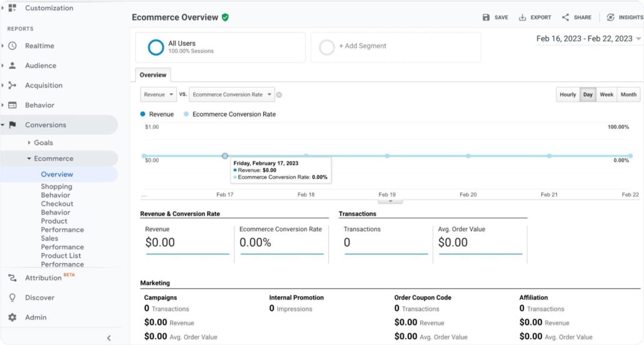The width and height of the screenshot is (644, 345).
Task: Click the Save floppy disk icon
Action: click(x=486, y=18)
